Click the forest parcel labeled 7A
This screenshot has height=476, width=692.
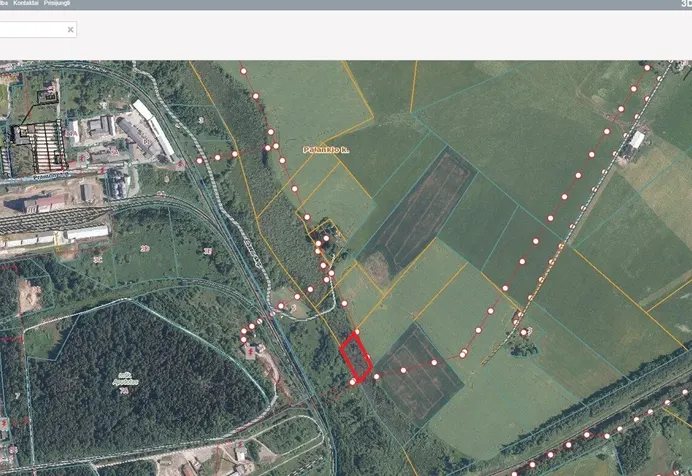124,390
